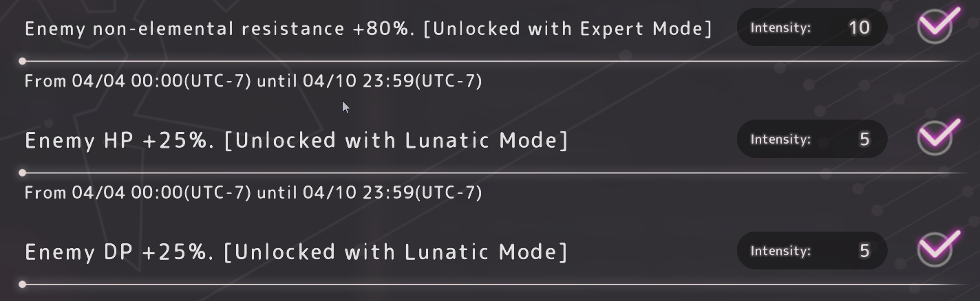Screen dimensions: 980x301
Task: Click date range text under non-elemental resistance slider
Action: click(x=253, y=81)
